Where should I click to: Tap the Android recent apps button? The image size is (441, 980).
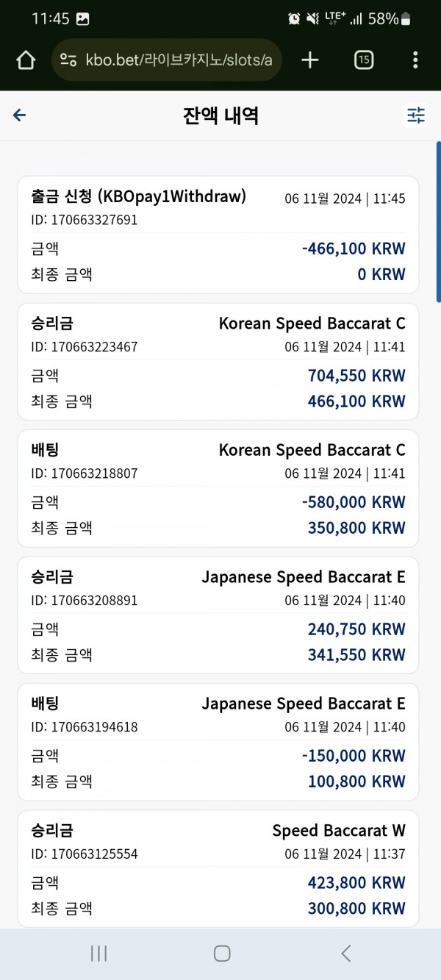(98, 954)
